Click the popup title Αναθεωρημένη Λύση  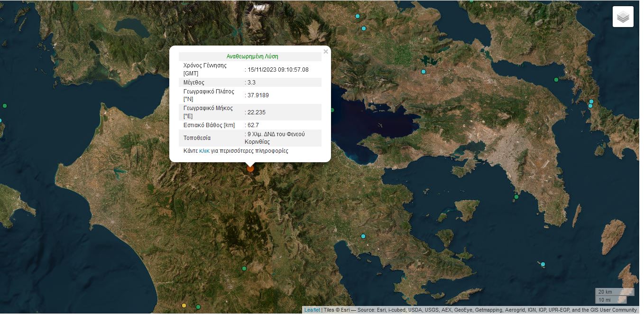tap(252, 56)
